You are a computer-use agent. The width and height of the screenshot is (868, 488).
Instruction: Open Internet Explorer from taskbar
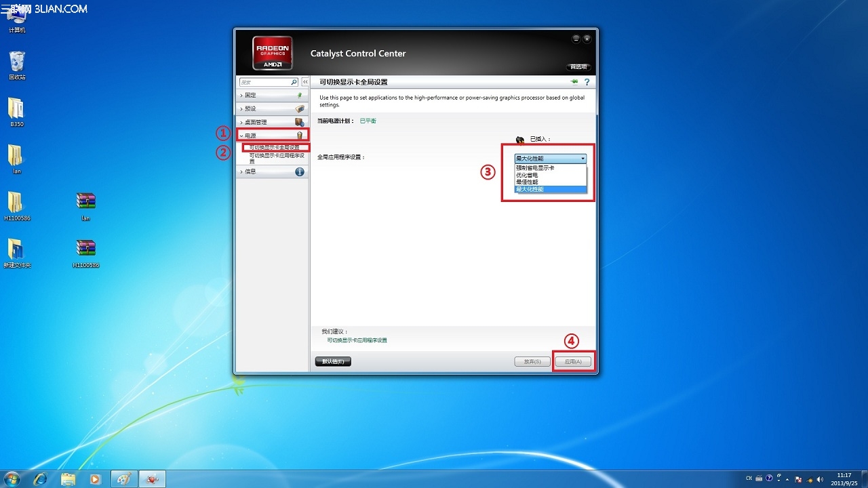(x=41, y=479)
